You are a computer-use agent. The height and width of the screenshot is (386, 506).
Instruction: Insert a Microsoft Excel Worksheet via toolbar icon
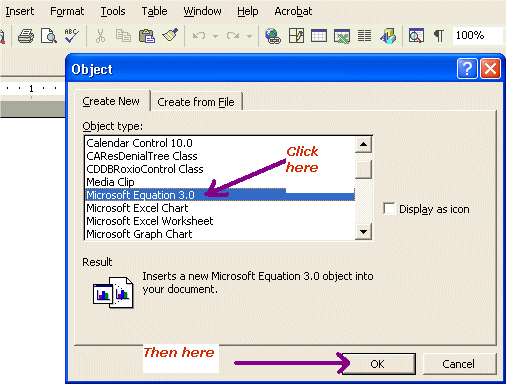click(x=342, y=36)
